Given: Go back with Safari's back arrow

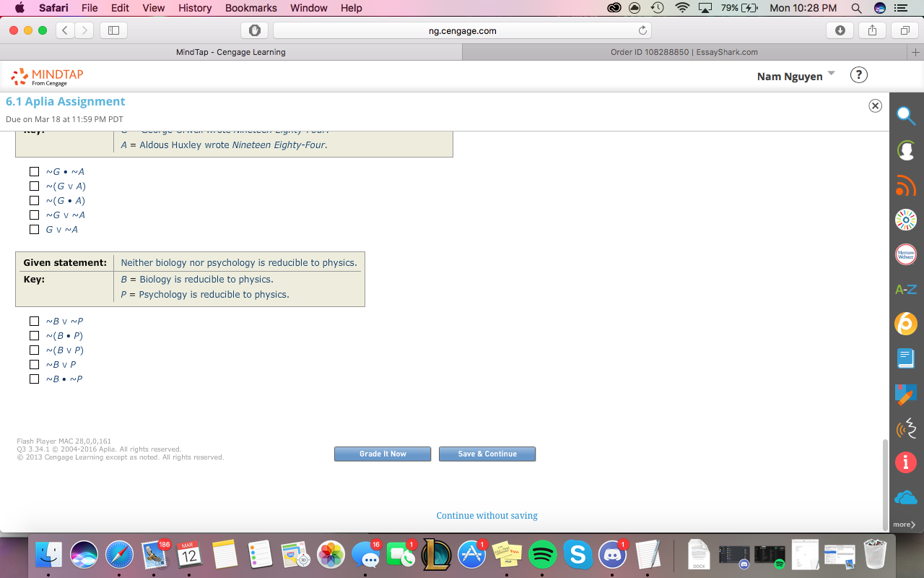Looking at the screenshot, I should [x=65, y=30].
